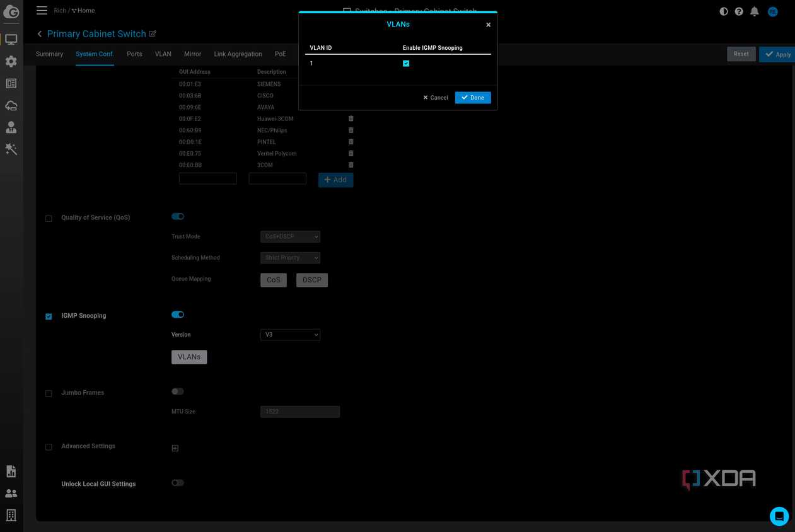Click the cloud logo in the sidebar
Viewport: 795px width, 532px height.
[11, 11]
